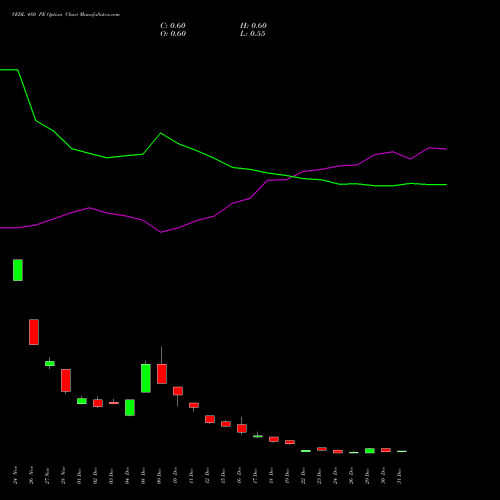The image size is (500, 500).
Task: Select the red candle above 02 Dec
Action: [x=98, y=403]
